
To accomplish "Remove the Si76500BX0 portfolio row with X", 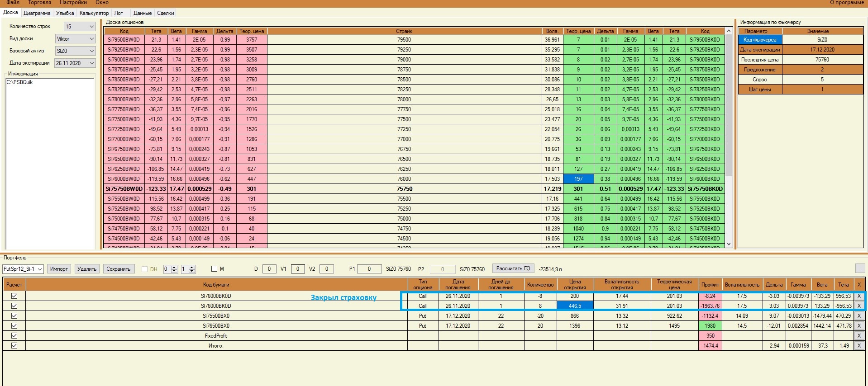I will pyautogui.click(x=859, y=326).
